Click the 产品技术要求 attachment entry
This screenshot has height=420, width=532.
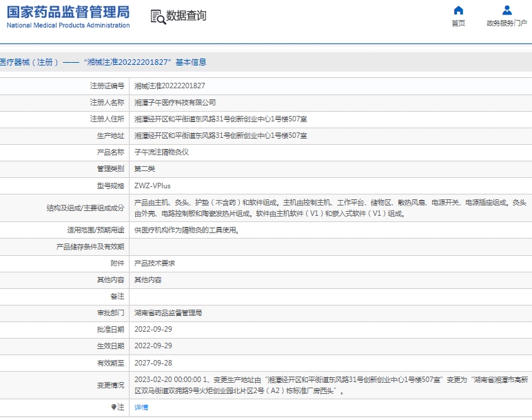pyautogui.click(x=155, y=263)
